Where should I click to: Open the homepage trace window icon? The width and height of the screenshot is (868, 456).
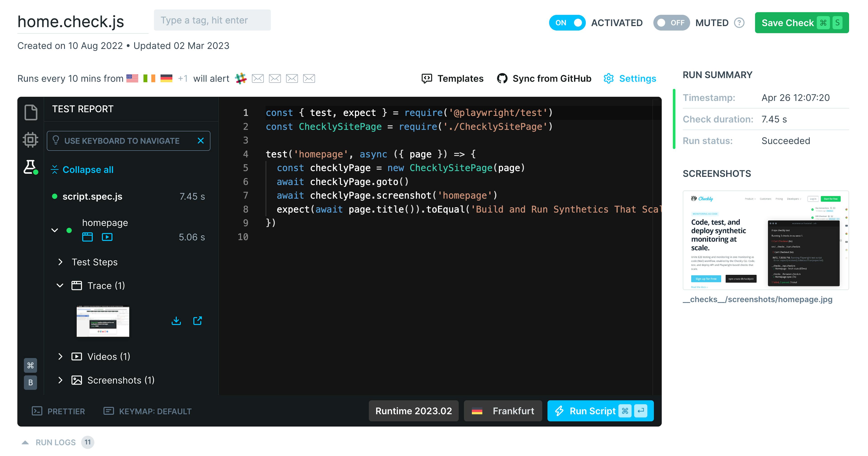(88, 237)
